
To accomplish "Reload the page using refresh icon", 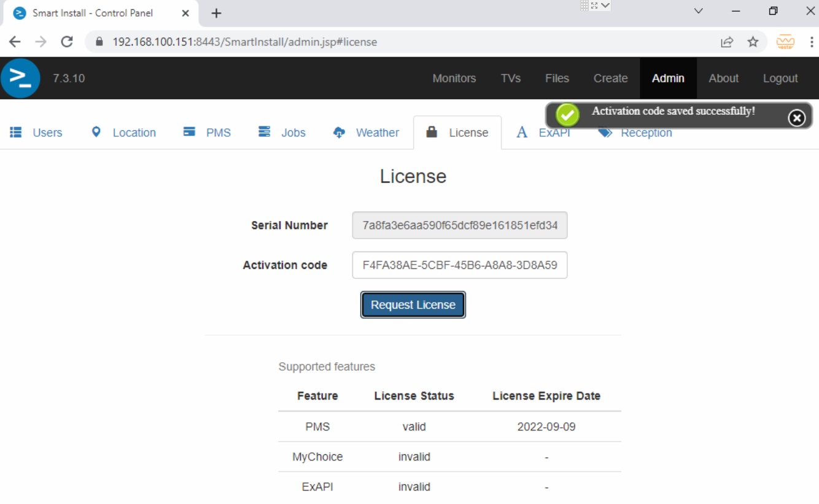I will click(x=67, y=42).
